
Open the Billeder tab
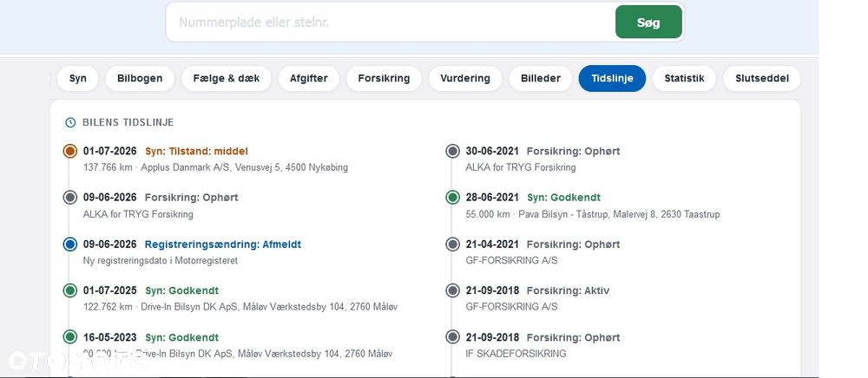(540, 79)
